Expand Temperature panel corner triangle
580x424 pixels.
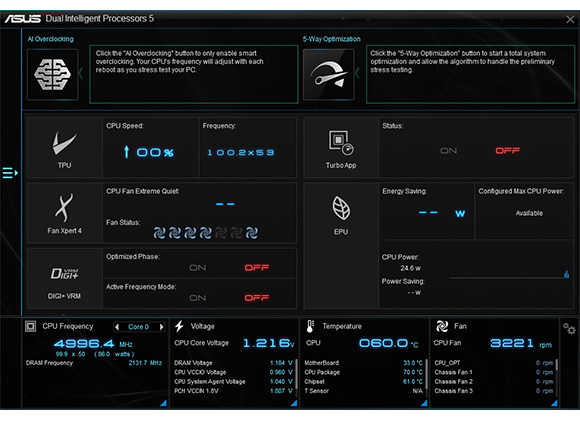tap(424, 403)
